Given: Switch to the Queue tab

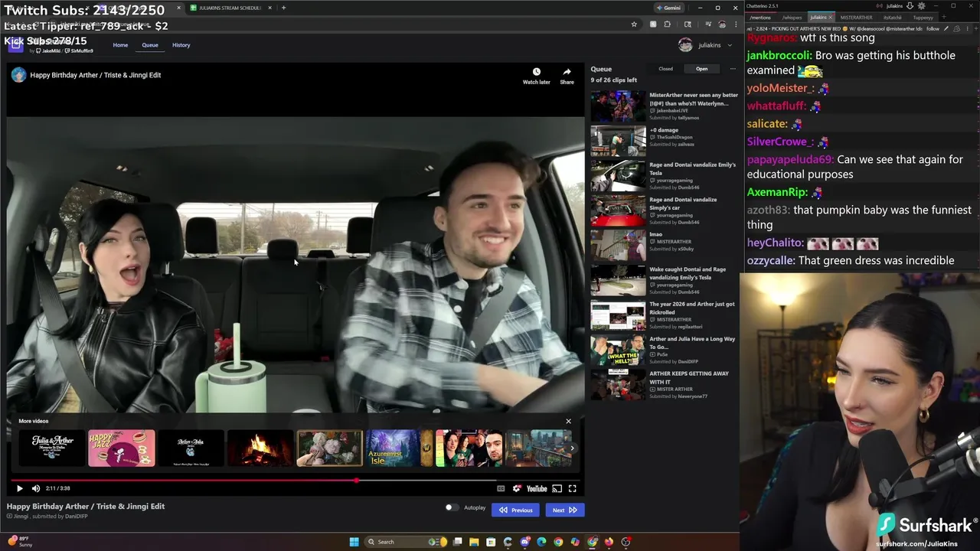Looking at the screenshot, I should coord(150,45).
